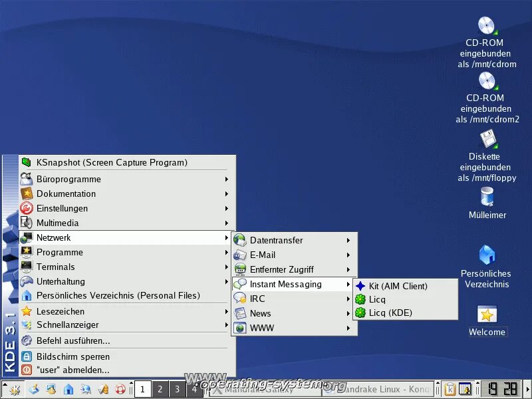532x399 pixels.
Task: Expand the WWW submenu arrow
Action: [348, 328]
